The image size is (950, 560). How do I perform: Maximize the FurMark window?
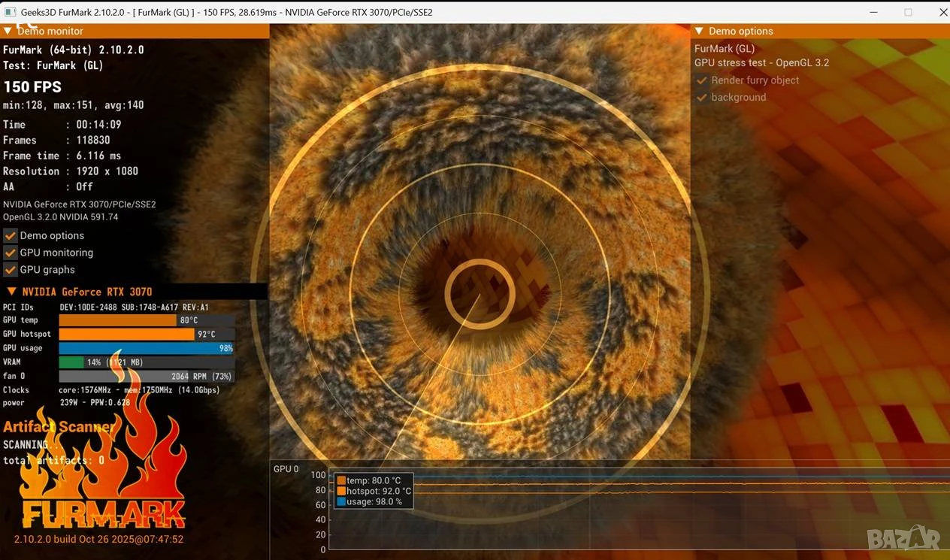908,12
